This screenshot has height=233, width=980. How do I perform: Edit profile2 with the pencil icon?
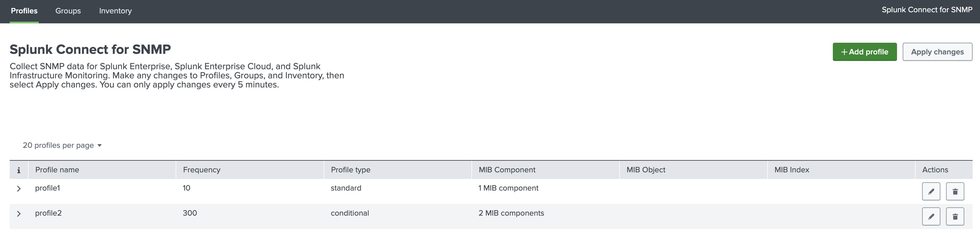(931, 216)
